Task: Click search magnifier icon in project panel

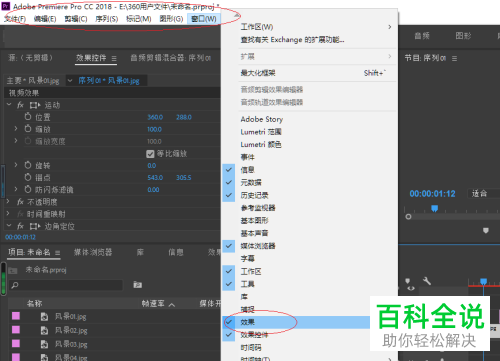Action: tap(15, 285)
